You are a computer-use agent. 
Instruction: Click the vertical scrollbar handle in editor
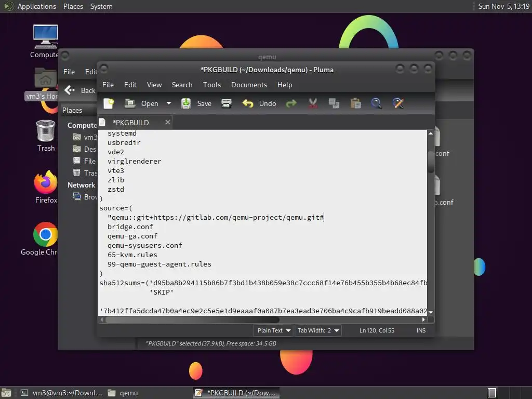(431, 162)
